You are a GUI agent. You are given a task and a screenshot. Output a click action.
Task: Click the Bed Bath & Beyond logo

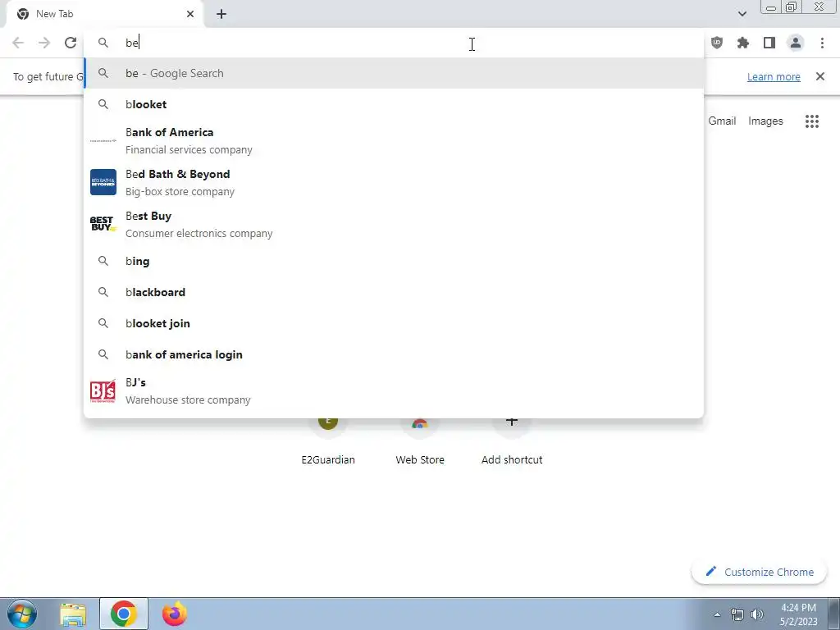point(103,182)
